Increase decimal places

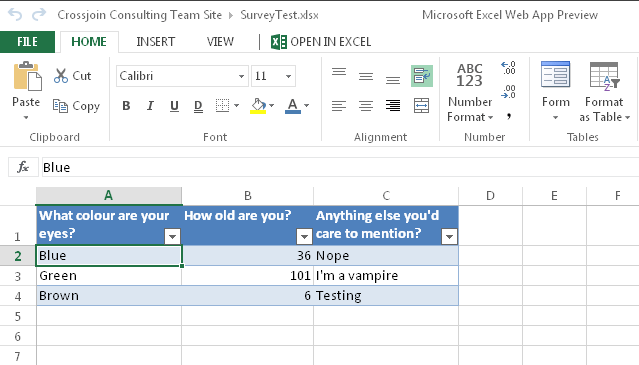(509, 68)
